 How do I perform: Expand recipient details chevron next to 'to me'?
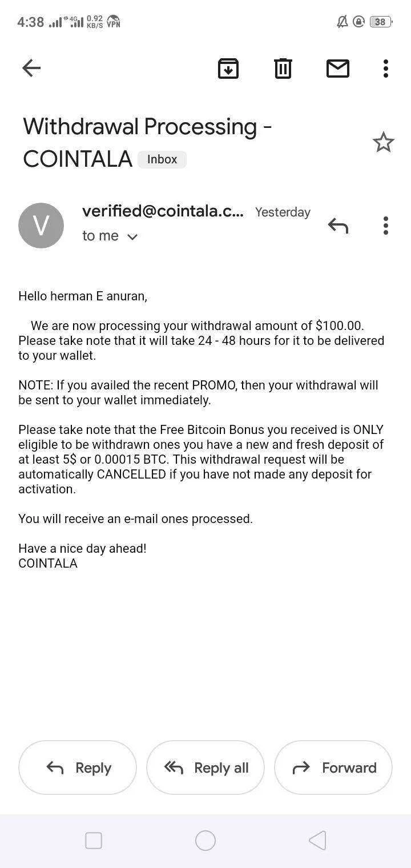132,236
